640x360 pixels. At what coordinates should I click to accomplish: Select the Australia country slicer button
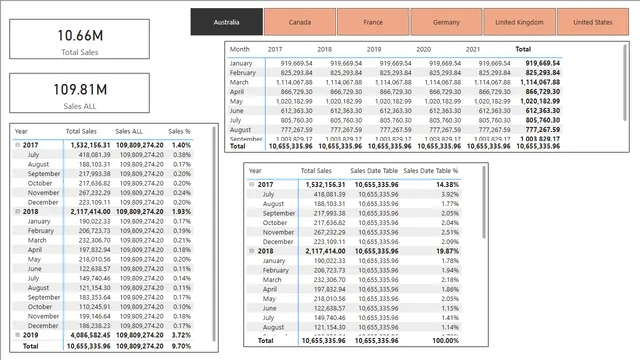tap(227, 22)
